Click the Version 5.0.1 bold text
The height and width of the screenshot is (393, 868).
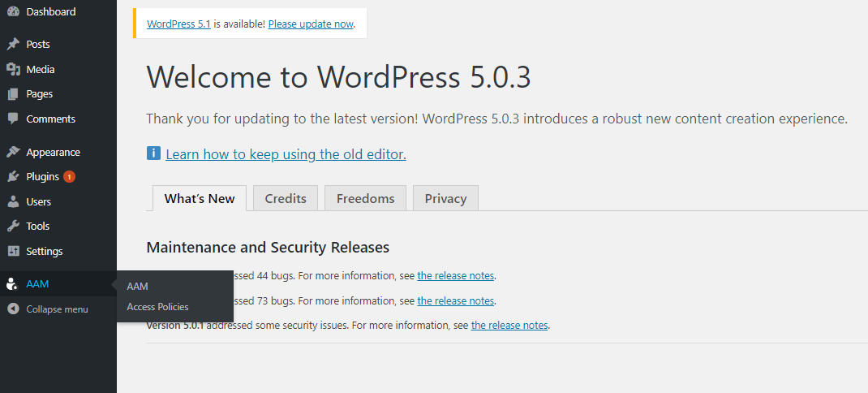(175, 326)
